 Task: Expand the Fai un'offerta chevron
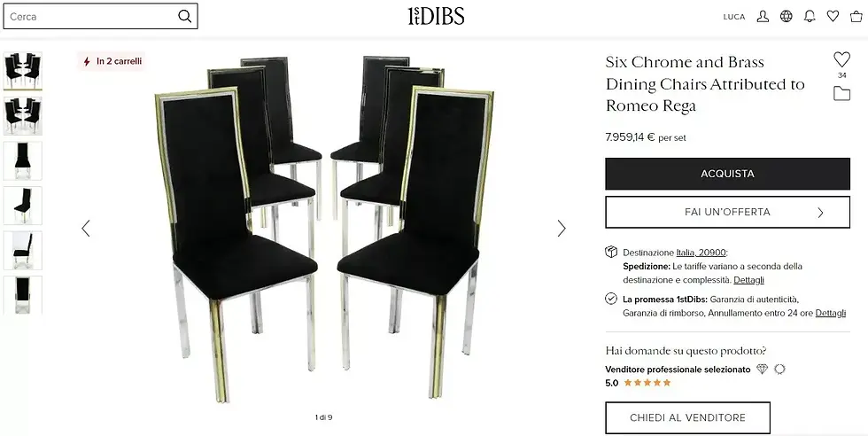(x=820, y=212)
